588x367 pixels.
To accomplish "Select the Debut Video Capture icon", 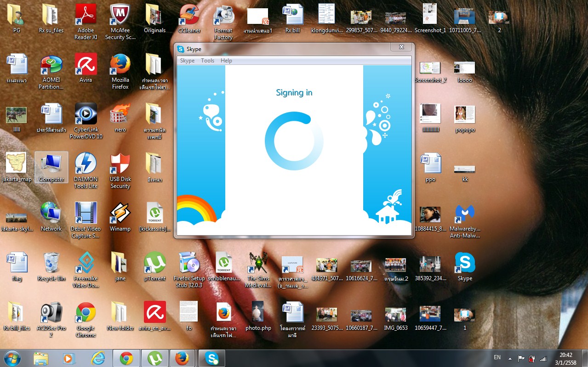I will tap(86, 220).
